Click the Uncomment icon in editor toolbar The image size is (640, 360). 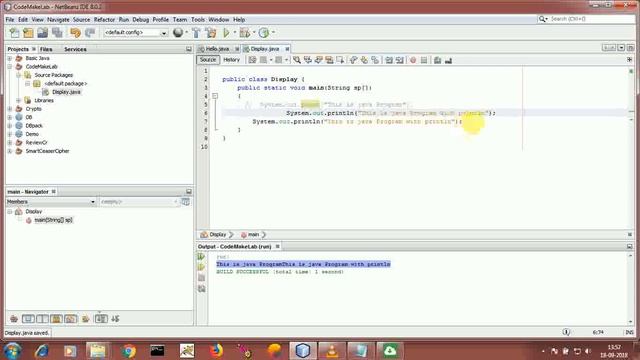448,60
